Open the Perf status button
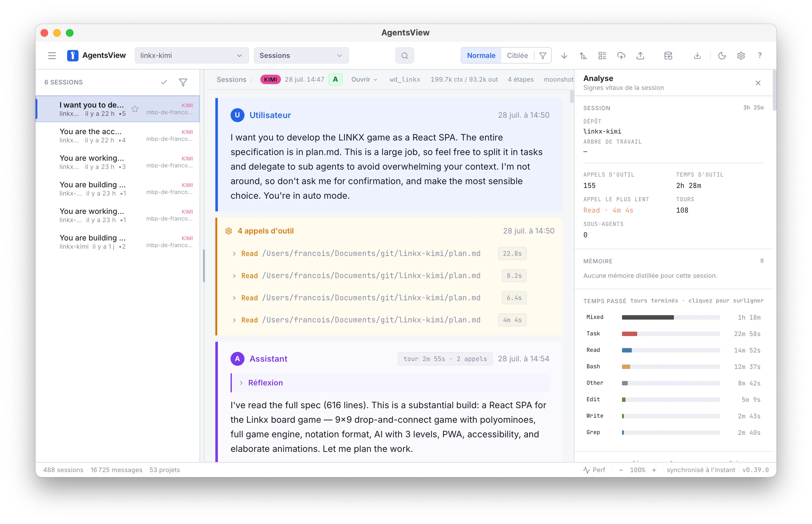Screen dimensions: 812x524 click(x=594, y=470)
